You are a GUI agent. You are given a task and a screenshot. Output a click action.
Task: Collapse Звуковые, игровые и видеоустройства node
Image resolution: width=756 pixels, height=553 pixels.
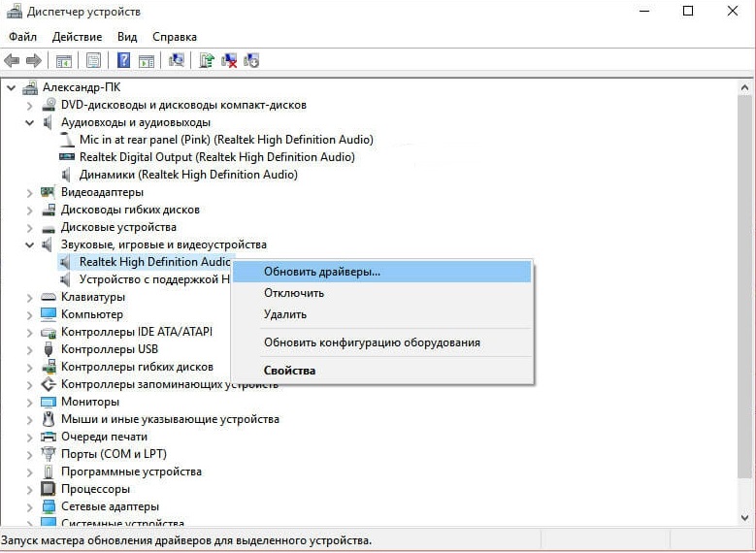[29, 244]
